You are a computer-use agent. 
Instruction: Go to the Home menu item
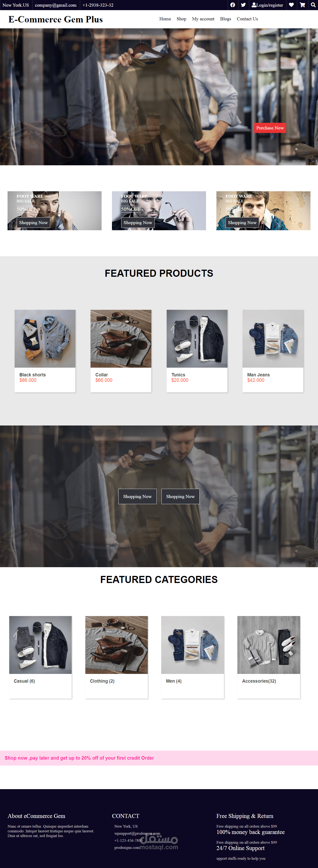tap(165, 19)
